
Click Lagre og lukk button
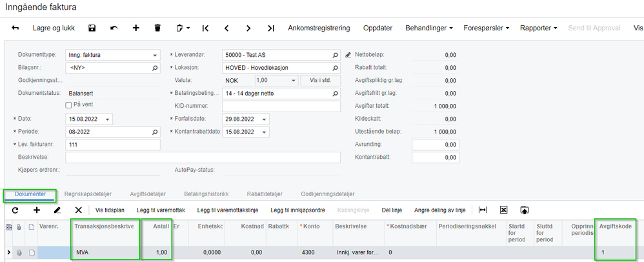[54, 28]
